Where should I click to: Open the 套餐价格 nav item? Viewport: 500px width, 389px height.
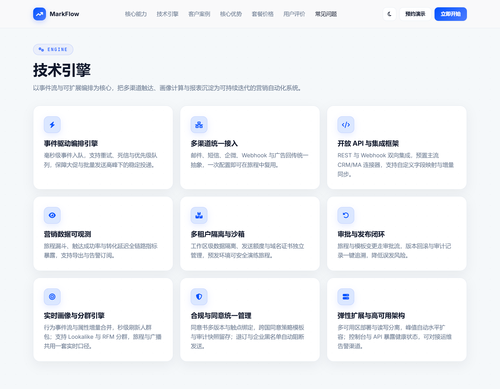pyautogui.click(x=262, y=14)
